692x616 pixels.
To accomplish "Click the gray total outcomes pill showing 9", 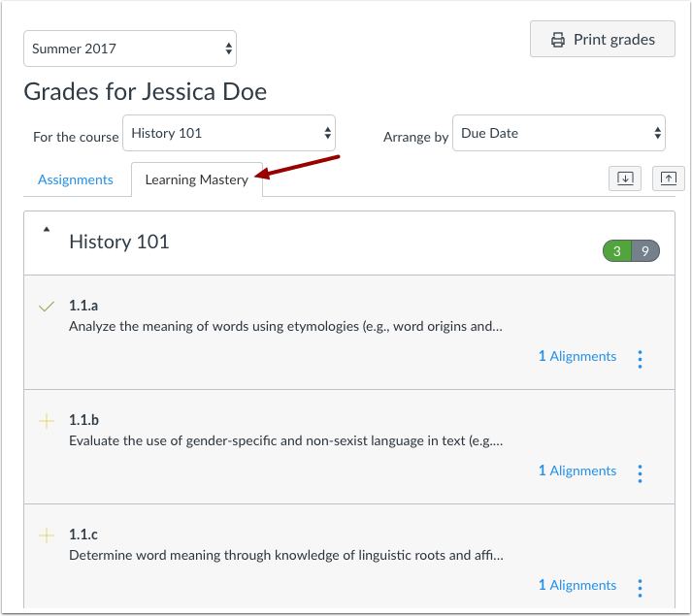I will pyautogui.click(x=645, y=251).
